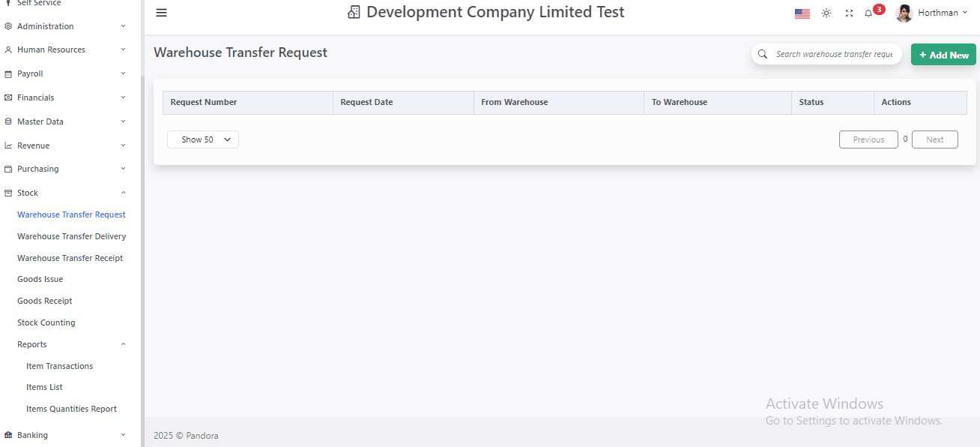Expand the Purchasing menu chevron
Screen dimensions: 980x447
pyautogui.click(x=124, y=169)
